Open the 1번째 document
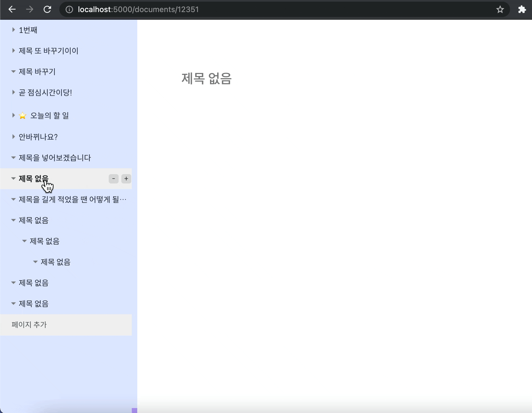The height and width of the screenshot is (413, 532). pyautogui.click(x=28, y=30)
